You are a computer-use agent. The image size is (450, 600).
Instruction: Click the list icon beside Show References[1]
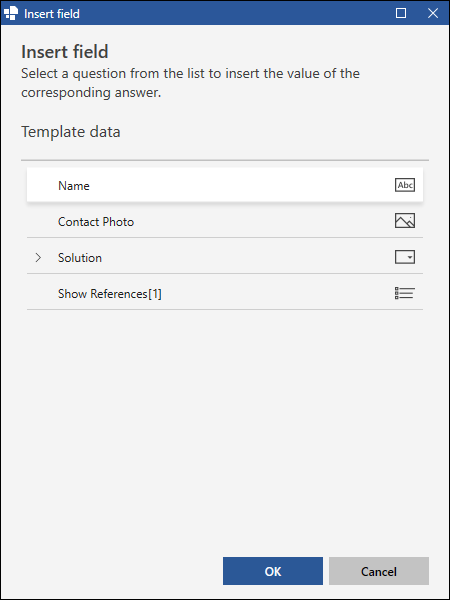(405, 293)
